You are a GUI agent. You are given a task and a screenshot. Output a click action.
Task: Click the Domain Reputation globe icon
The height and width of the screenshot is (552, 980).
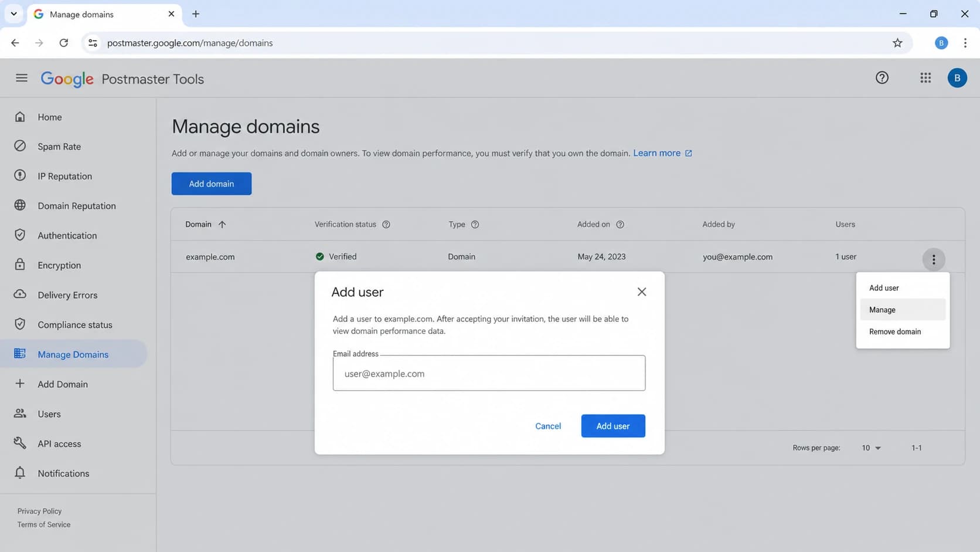(x=20, y=205)
